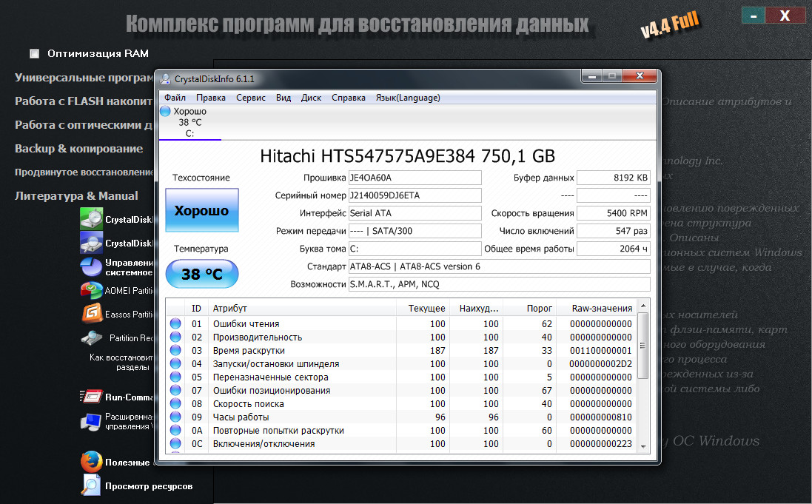Click status orb for Переназначенные сектора row
812x504 pixels.
(x=175, y=377)
